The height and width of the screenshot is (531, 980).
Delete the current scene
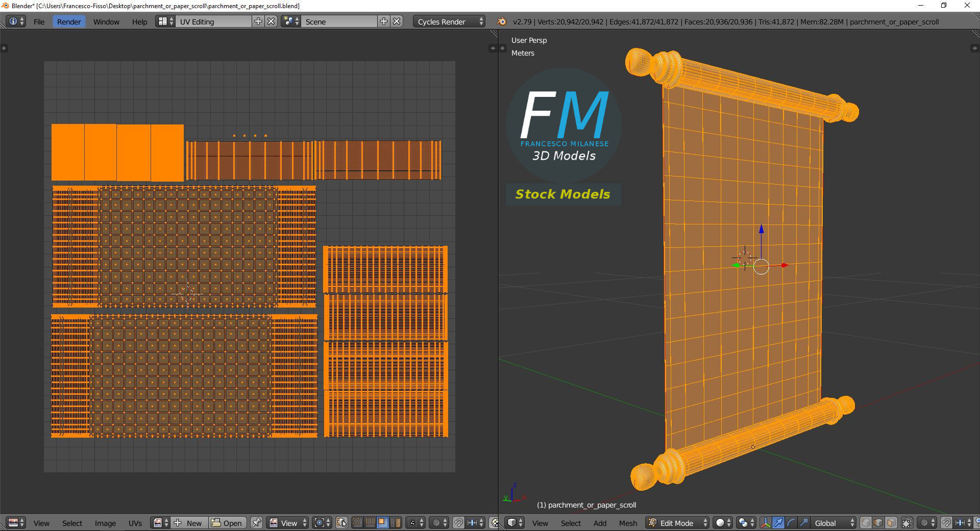(x=397, y=21)
